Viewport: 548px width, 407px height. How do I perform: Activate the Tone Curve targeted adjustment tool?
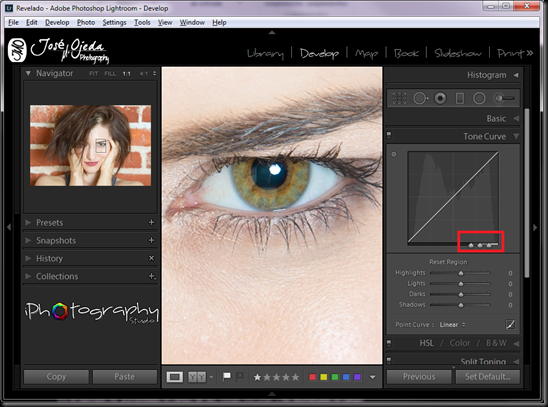[394, 154]
